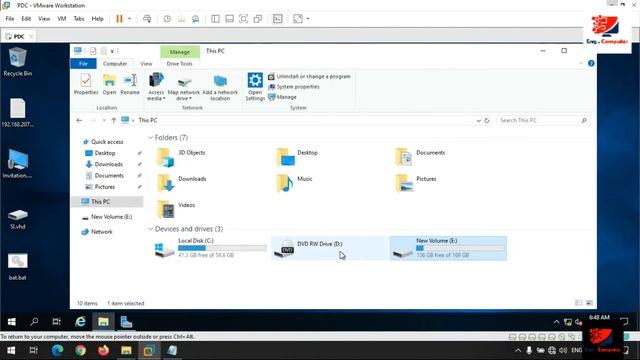Pause the virtual machine
640x360 pixels.
pyautogui.click(x=119, y=19)
